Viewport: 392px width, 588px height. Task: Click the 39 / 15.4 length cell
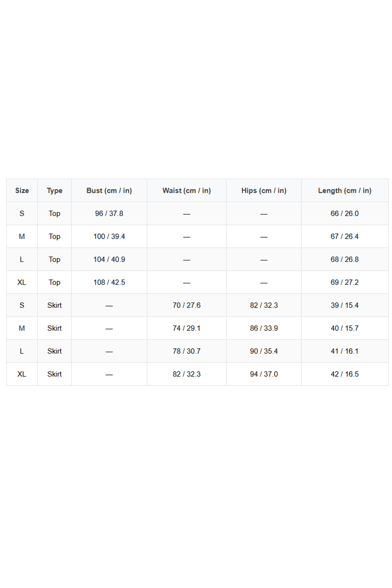click(x=344, y=306)
